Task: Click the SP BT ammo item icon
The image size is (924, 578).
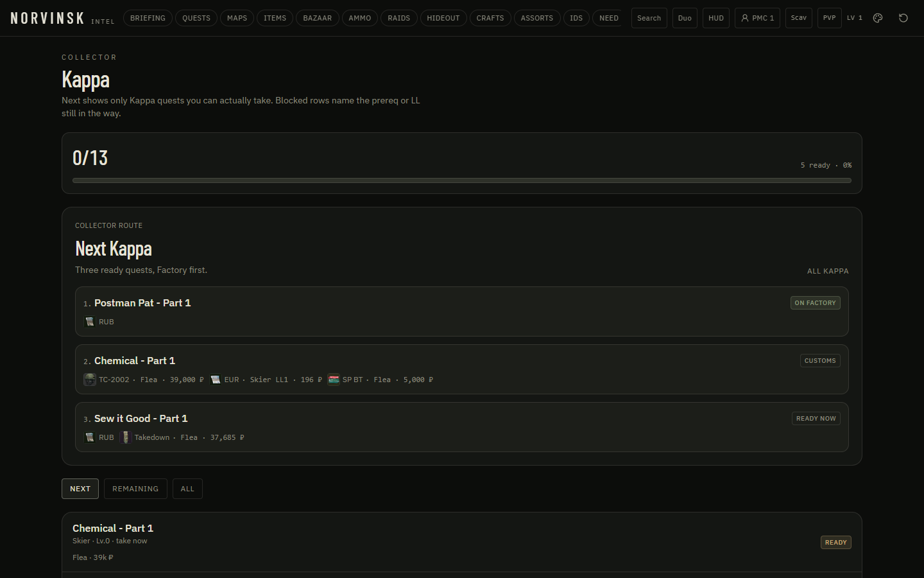Action: click(x=334, y=380)
